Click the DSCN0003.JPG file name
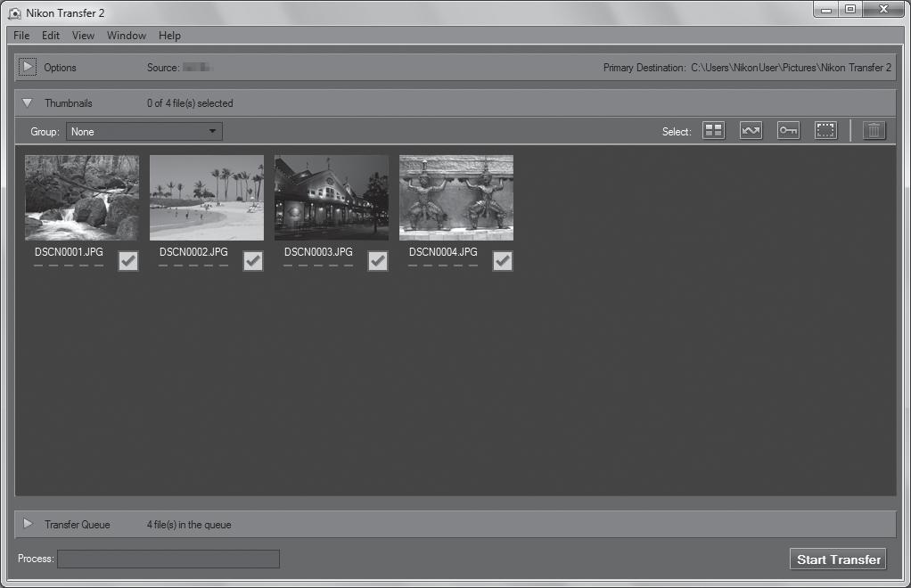The height and width of the screenshot is (588, 911). coord(318,252)
